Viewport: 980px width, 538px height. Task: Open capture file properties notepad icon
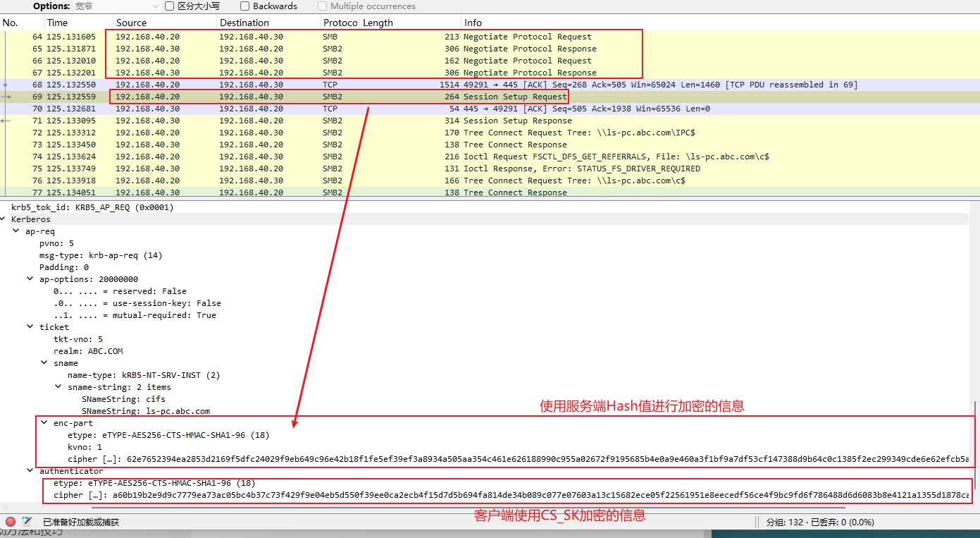click(27, 522)
